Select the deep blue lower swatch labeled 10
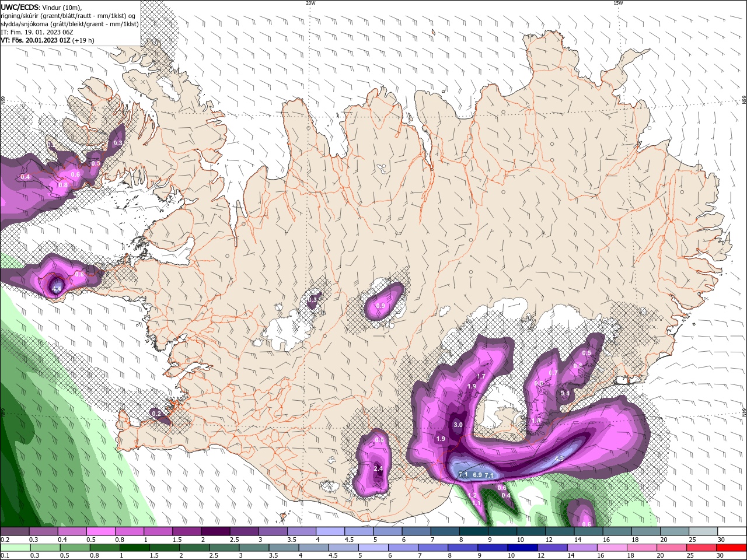Screen dimensions: 747x560 (522, 548)
